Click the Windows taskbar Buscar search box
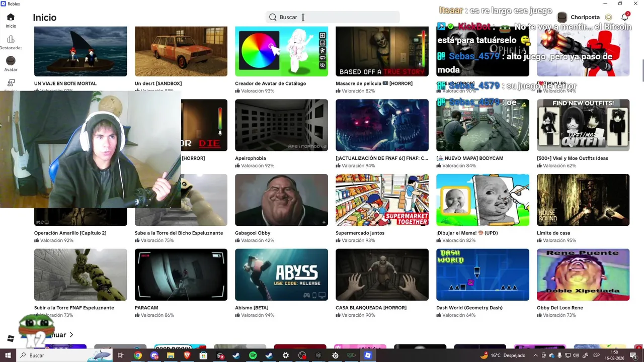The image size is (644, 362). [x=64, y=355]
